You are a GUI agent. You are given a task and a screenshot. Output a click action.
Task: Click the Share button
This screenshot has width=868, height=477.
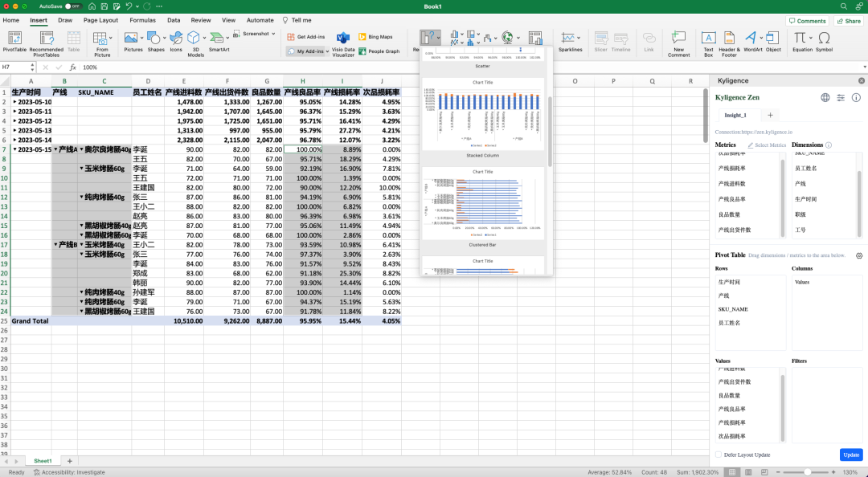click(849, 21)
